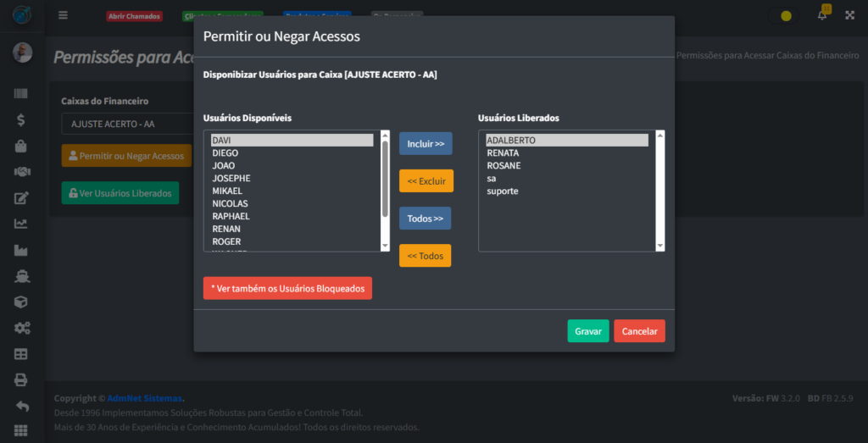Click the Abrir Chamados top tag
Image resolution: width=868 pixels, height=443 pixels.
click(x=134, y=16)
